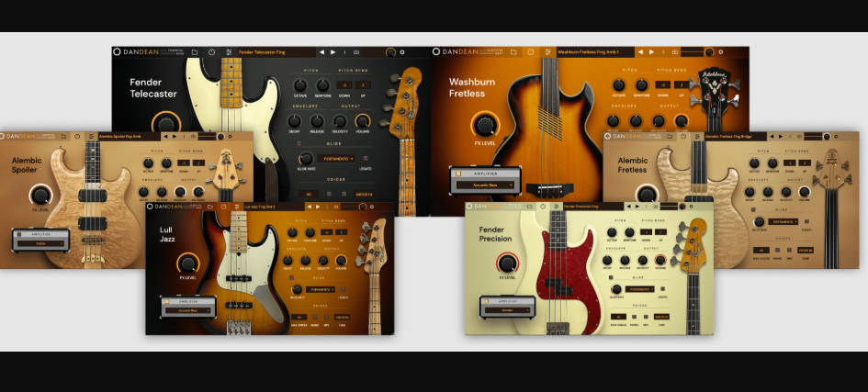Open the Amplifier type dropdown in Fender Precision window
The width and height of the screenshot is (868, 392).
coord(508,310)
